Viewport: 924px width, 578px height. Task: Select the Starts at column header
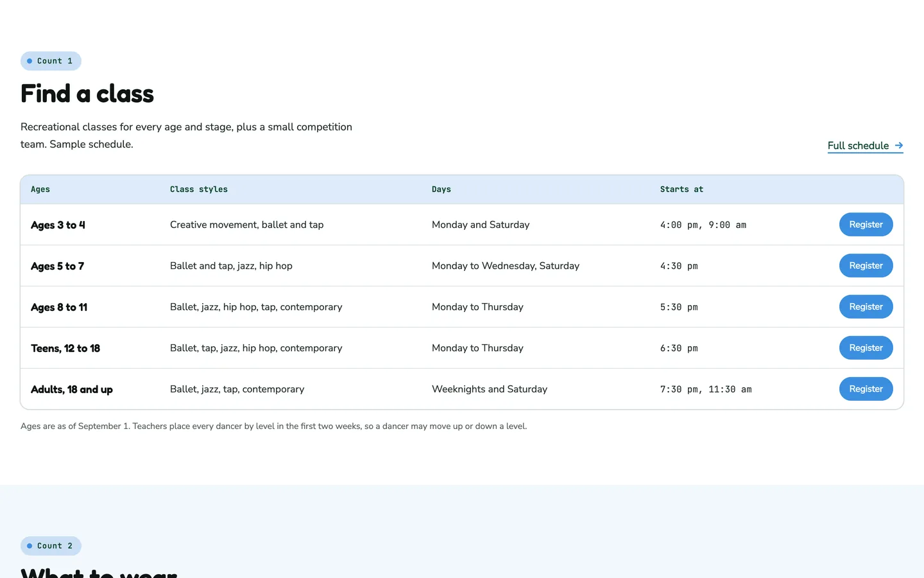click(x=681, y=189)
